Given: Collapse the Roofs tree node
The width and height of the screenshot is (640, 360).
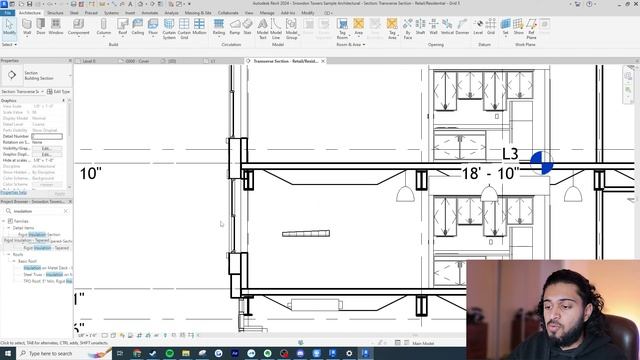Looking at the screenshot, I should [9, 254].
